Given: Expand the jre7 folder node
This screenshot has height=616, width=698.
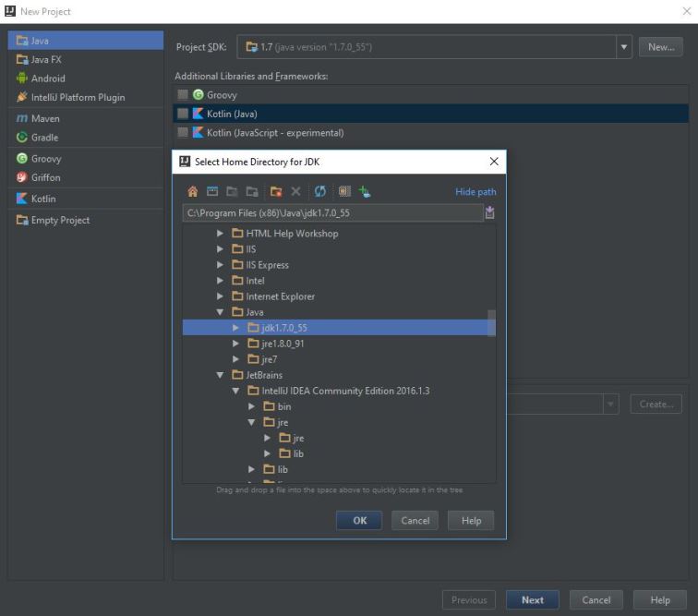Looking at the screenshot, I should [x=235, y=358].
